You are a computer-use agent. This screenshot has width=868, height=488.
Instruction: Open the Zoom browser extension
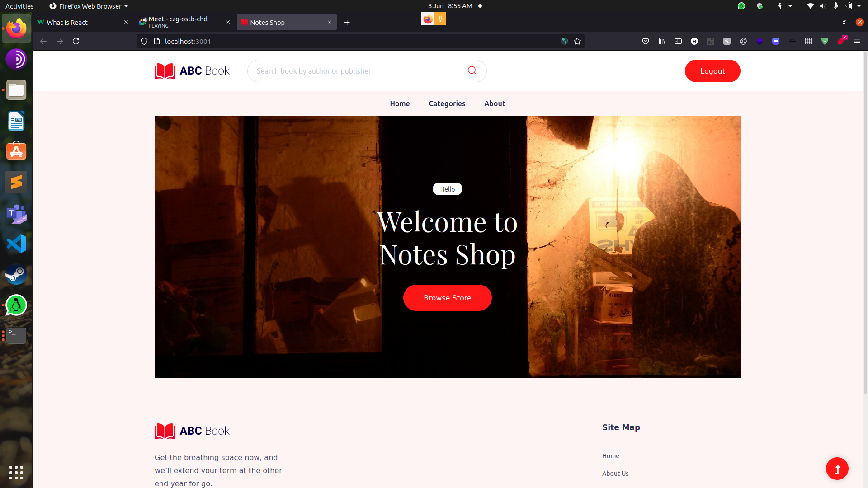coord(776,41)
